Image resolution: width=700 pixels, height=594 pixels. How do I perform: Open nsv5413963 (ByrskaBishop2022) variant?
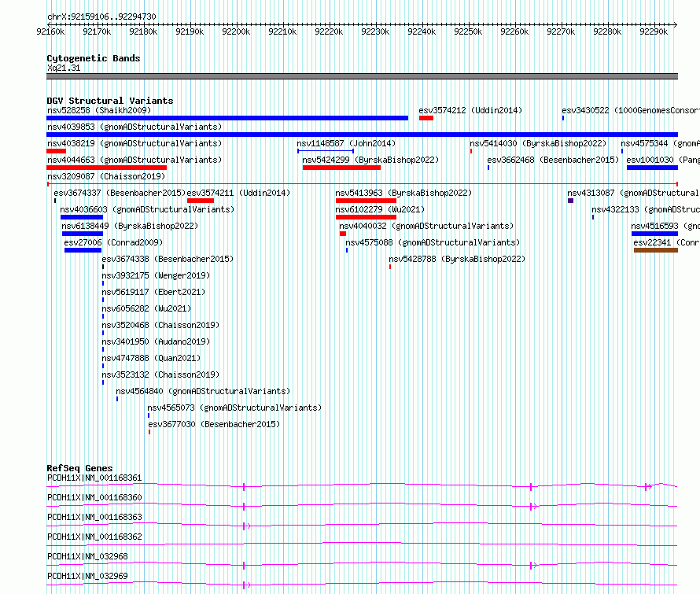coord(403,193)
